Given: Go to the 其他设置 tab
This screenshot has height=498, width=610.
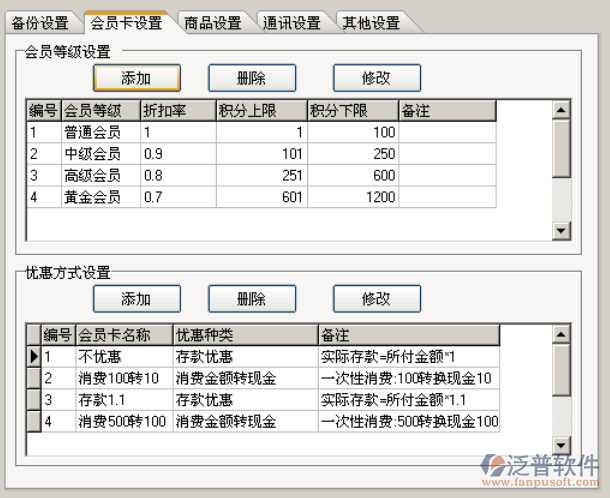Looking at the screenshot, I should (371, 23).
